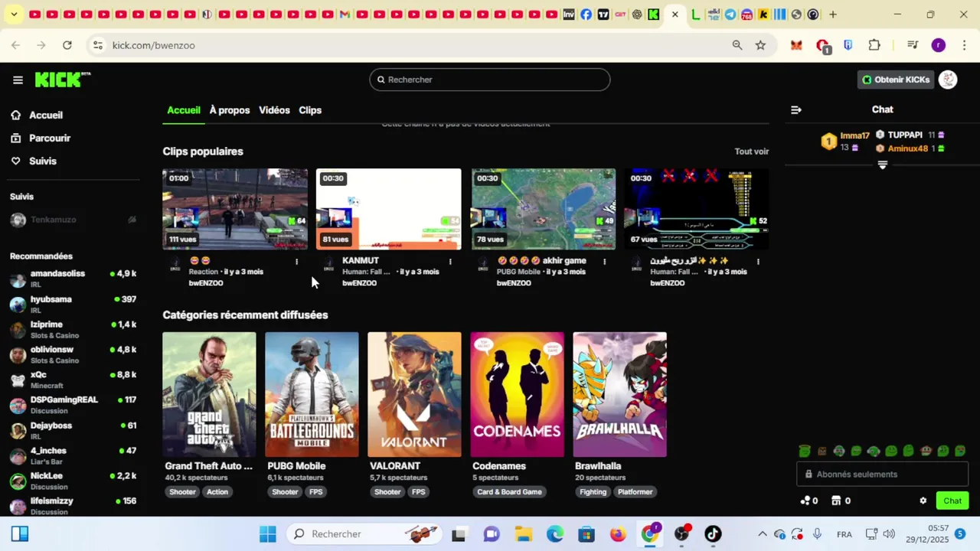Click the Fighting tag under Brawlhalla
Image resolution: width=980 pixels, height=551 pixels.
(593, 492)
